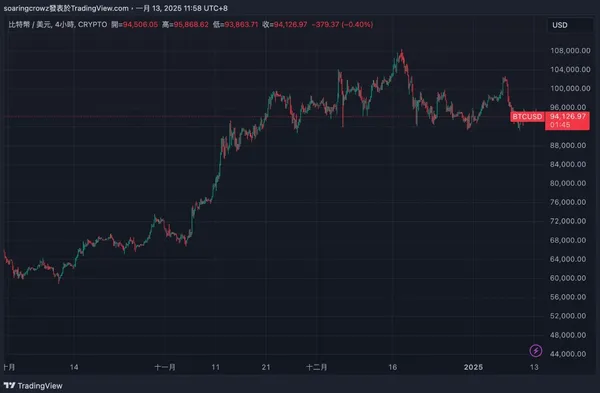
Task: Click the 72,000.00 price axis label
Action: click(x=568, y=221)
